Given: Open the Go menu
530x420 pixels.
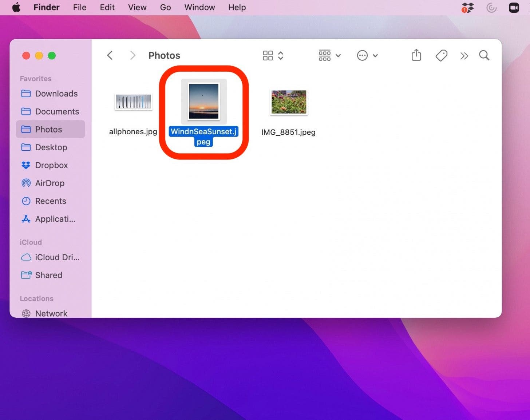Looking at the screenshot, I should [165, 8].
